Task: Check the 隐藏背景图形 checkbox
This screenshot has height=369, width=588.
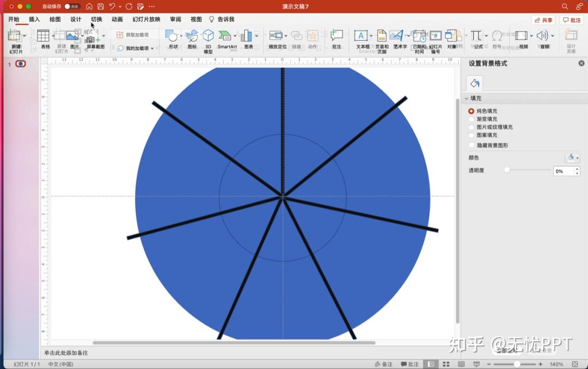Action: 471,145
